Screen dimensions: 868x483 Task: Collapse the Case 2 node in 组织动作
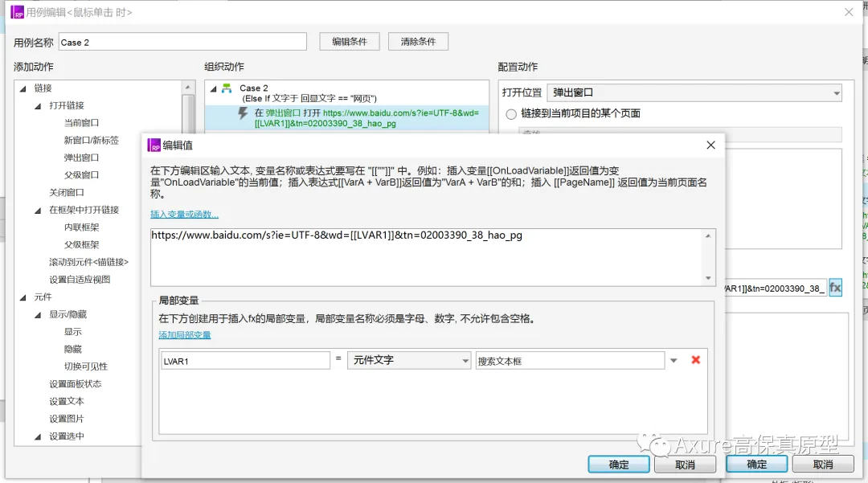[x=213, y=88]
